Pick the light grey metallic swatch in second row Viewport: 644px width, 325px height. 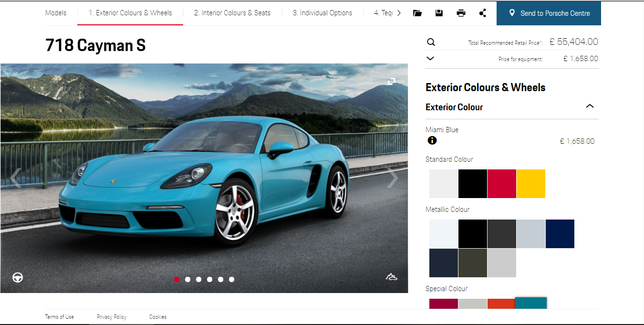(502, 263)
